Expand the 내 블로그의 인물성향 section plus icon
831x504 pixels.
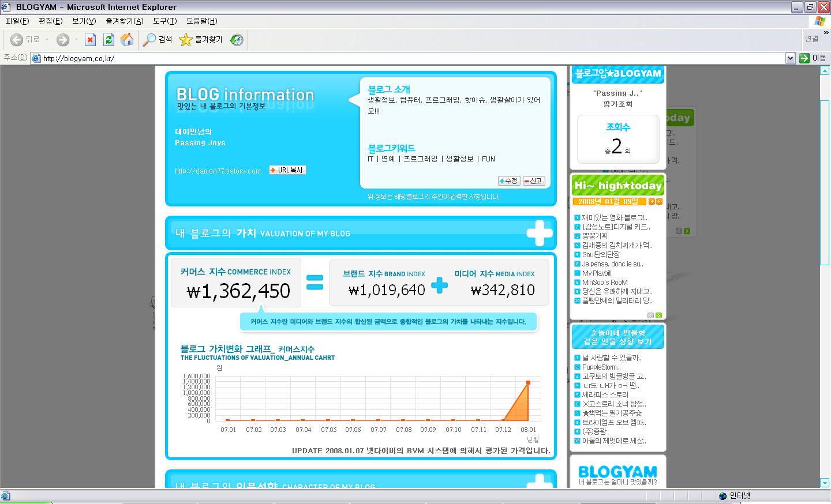point(539,482)
